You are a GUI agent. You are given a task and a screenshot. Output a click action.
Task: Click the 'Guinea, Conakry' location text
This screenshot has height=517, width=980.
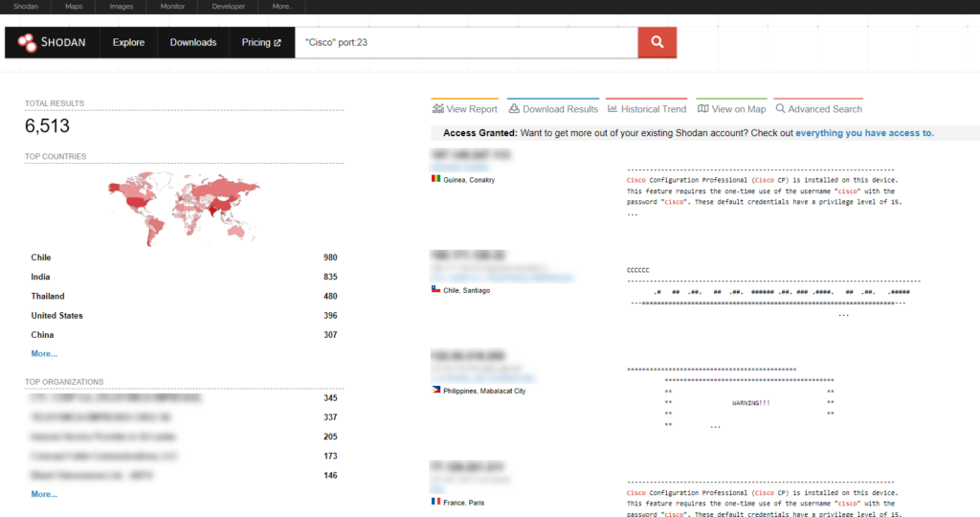point(469,180)
